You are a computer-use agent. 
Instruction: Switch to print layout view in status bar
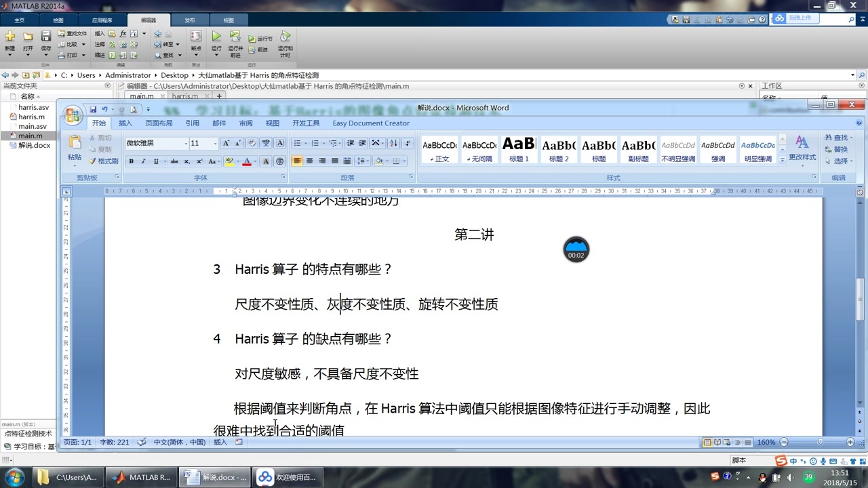[x=707, y=443]
